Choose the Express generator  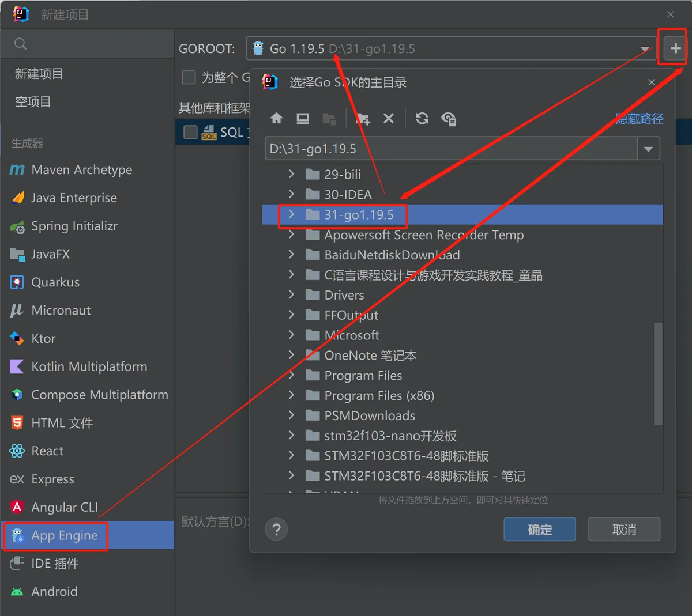(x=87, y=479)
